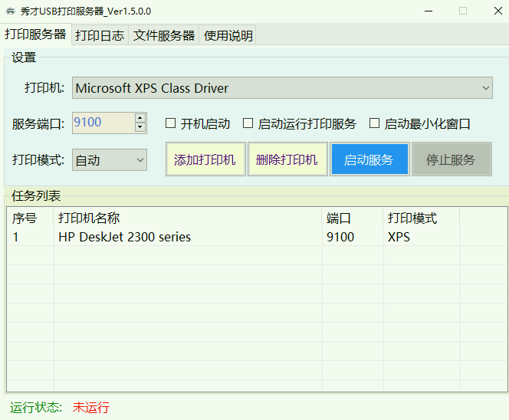Increase service port with up arrow

coord(140,118)
